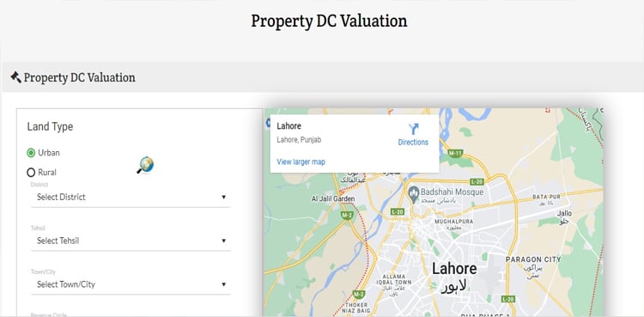
Task: Click the Property DC Valuation page title
Action: 329,21
